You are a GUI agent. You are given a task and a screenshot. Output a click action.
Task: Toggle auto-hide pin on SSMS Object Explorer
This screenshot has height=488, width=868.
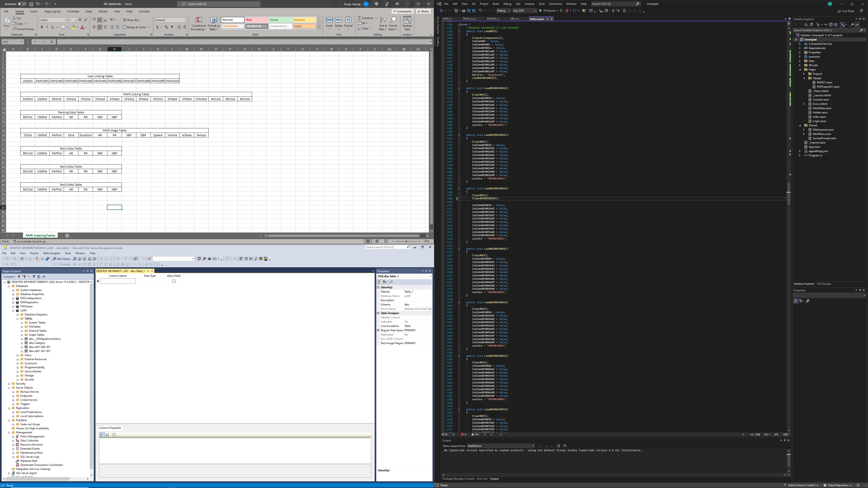point(88,271)
